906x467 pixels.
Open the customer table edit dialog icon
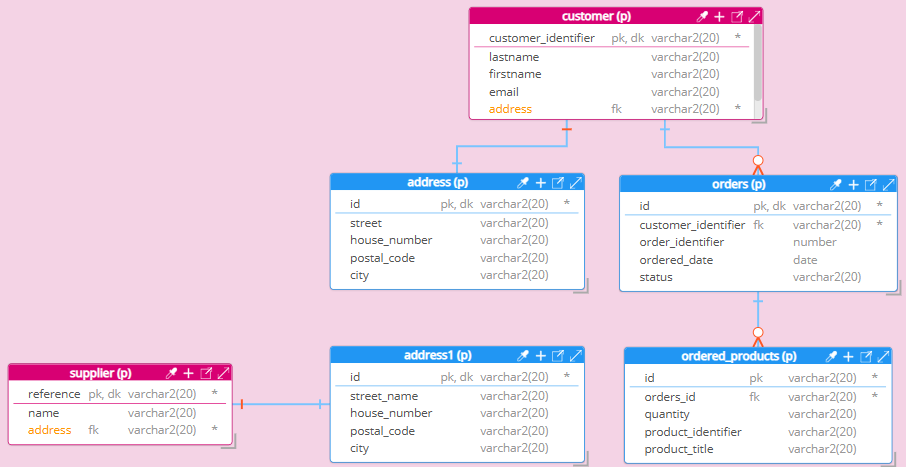737,17
